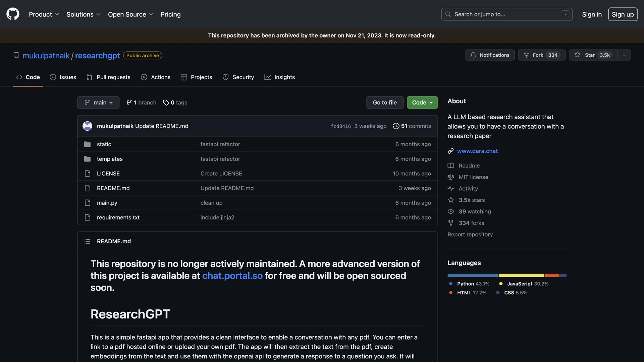Open the 39 watching eye link
This screenshot has width=644, height=362.
(474, 212)
